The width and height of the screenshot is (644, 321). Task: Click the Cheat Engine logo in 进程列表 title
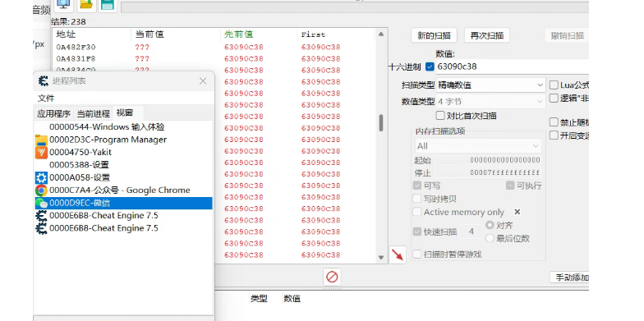43,80
